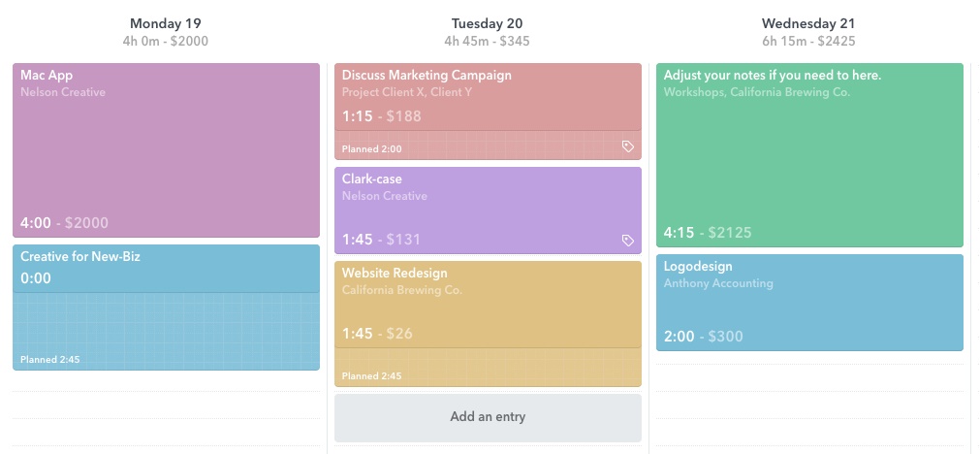Image resolution: width=980 pixels, height=454 pixels.
Task: Select the Tuesday 20 day header
Action: (487, 23)
